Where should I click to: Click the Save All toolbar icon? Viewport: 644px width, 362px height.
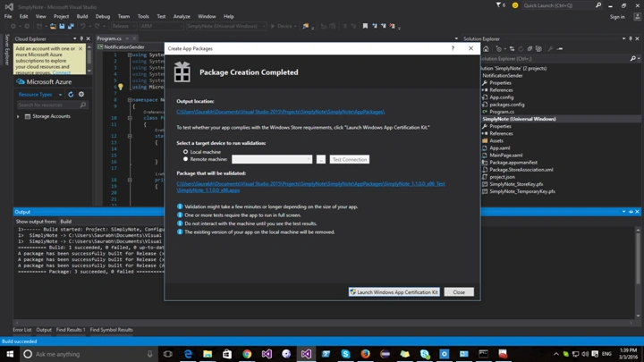71,26
